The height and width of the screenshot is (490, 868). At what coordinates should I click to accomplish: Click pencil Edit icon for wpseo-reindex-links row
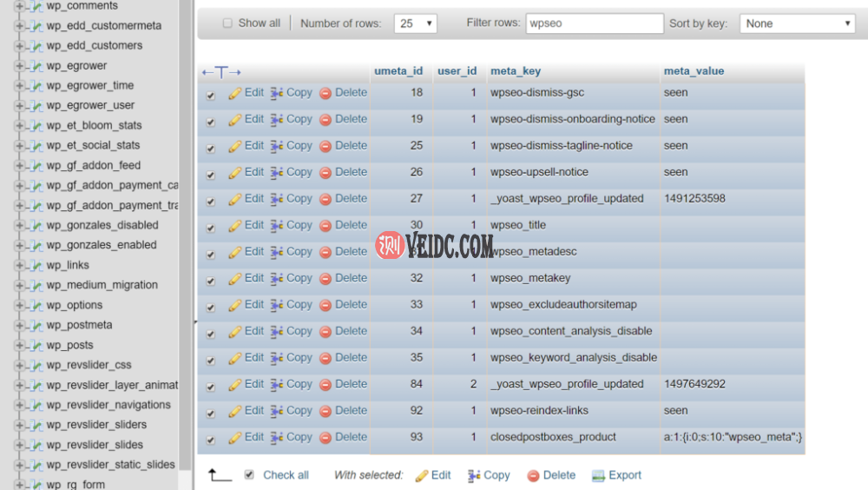234,411
